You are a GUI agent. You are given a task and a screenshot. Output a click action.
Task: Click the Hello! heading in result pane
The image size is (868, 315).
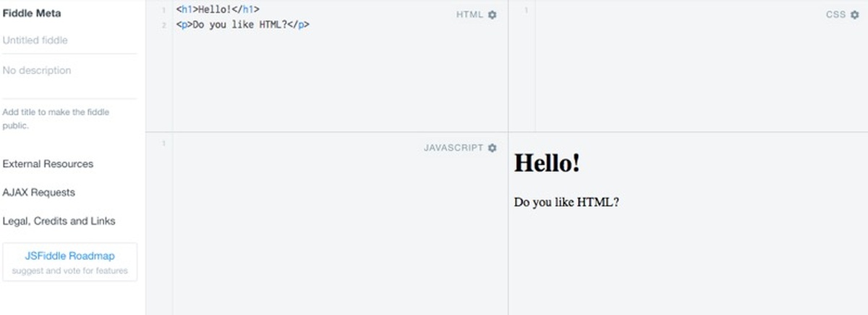pyautogui.click(x=547, y=163)
